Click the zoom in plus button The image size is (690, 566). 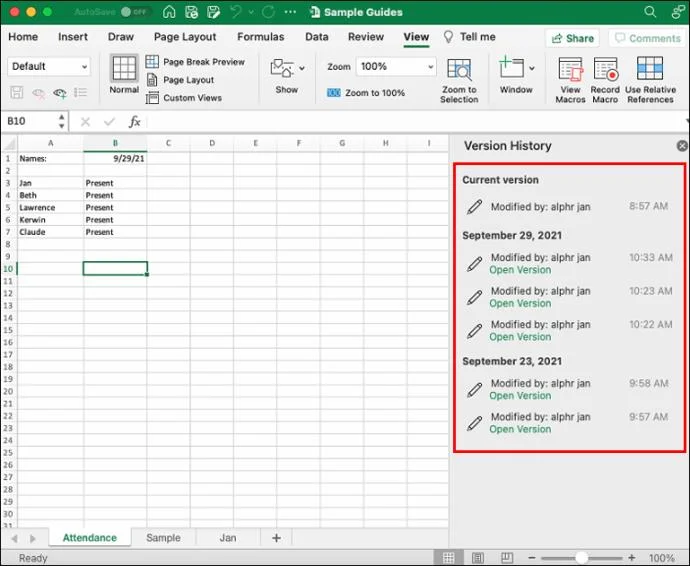click(x=631, y=558)
